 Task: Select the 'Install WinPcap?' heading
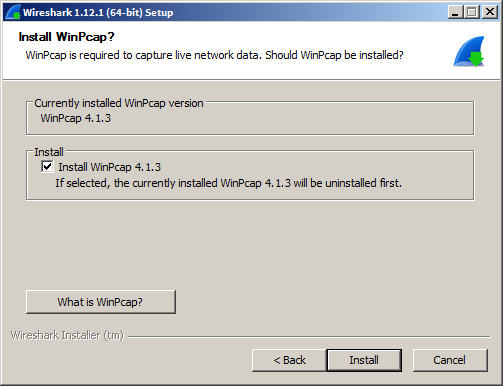(x=66, y=37)
